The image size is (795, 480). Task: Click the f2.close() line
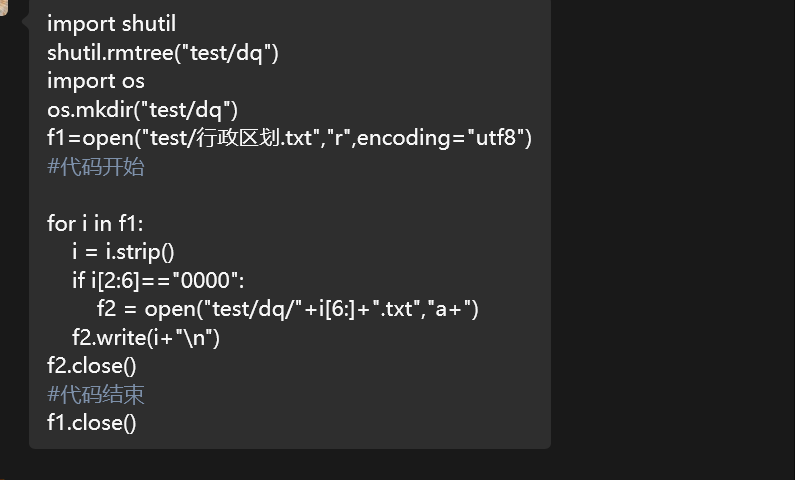pos(91,366)
